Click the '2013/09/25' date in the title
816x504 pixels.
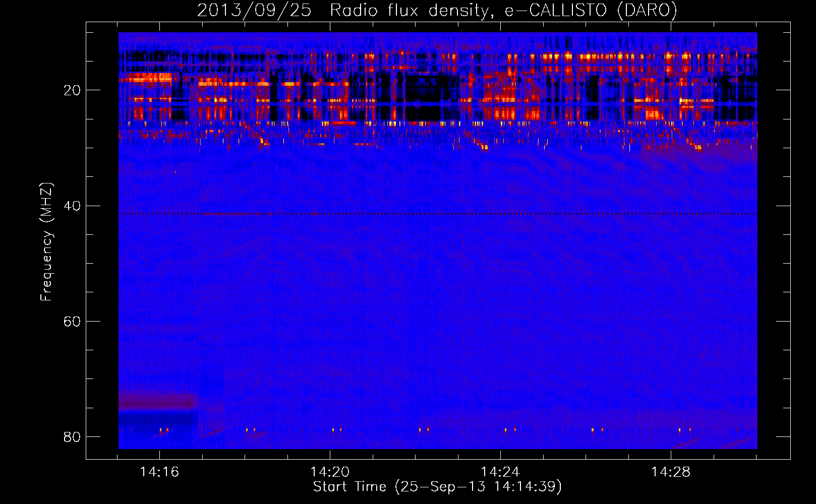(x=254, y=11)
